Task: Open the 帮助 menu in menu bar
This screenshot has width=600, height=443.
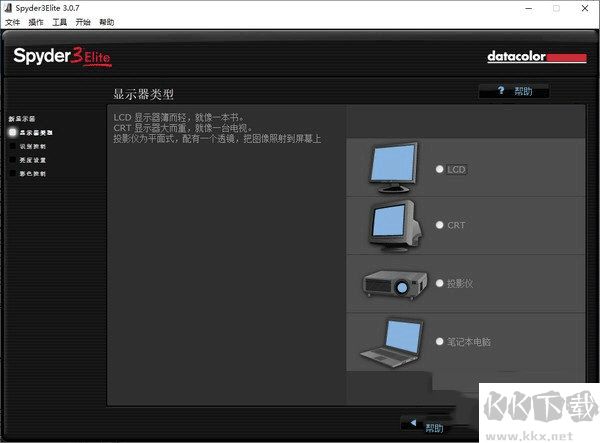Action: [x=106, y=22]
